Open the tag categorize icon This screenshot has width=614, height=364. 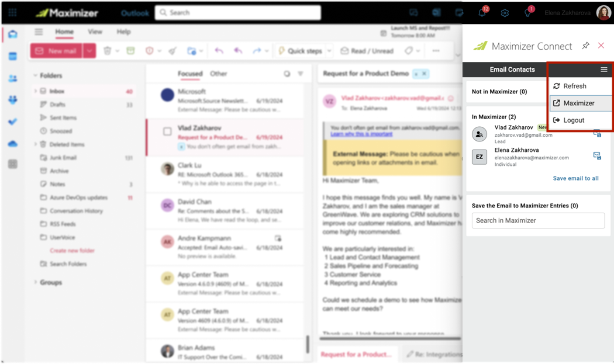click(409, 51)
